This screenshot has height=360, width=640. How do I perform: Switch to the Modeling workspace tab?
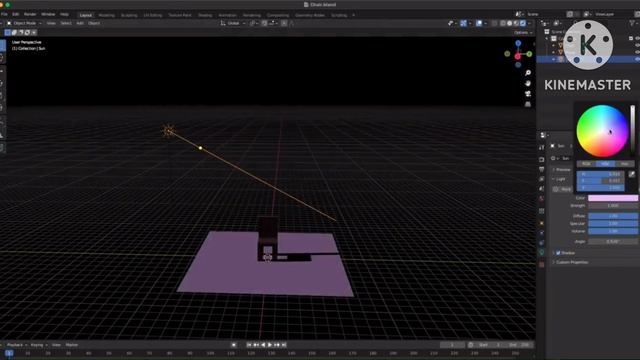107,15
